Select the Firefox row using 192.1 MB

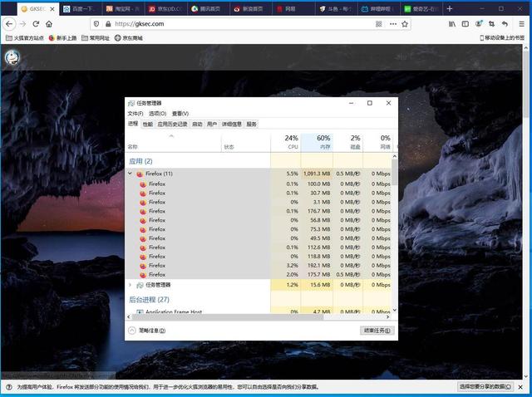[259, 266]
